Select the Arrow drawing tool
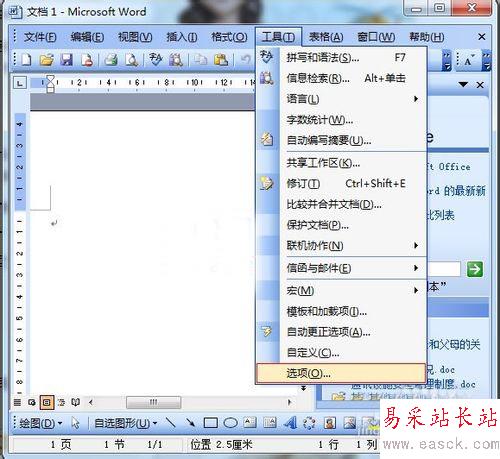This screenshot has width=500, height=459. 190,423
